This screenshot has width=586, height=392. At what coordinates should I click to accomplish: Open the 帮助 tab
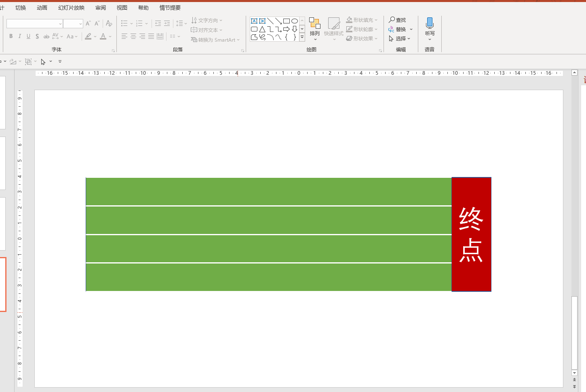pos(143,8)
